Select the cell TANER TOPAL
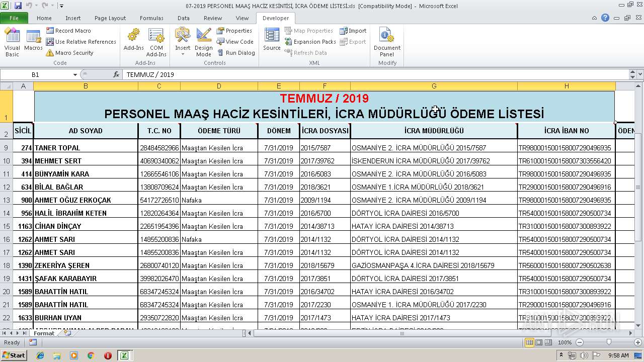Image resolution: width=644 pixels, height=362 pixels. pyautogui.click(x=86, y=148)
